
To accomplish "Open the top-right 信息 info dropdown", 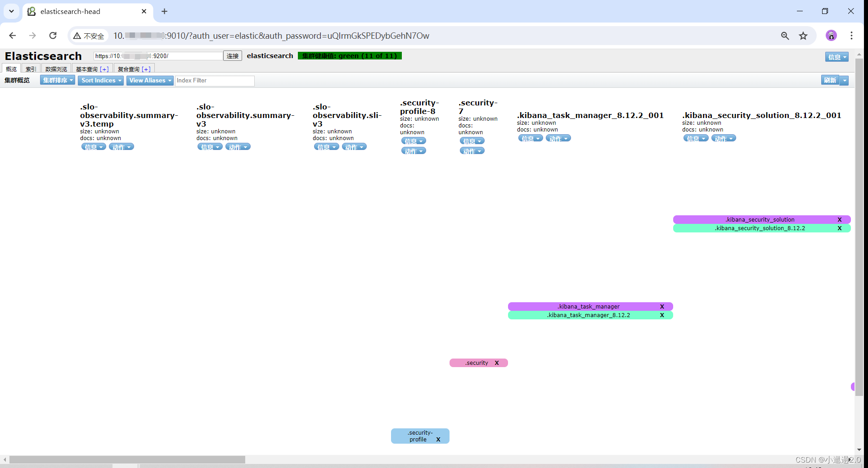I will 837,57.
